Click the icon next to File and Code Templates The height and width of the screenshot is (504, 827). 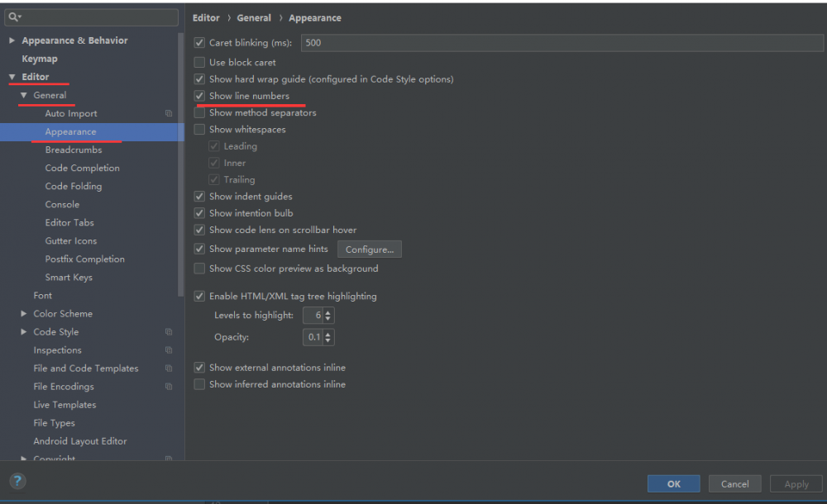coord(169,368)
